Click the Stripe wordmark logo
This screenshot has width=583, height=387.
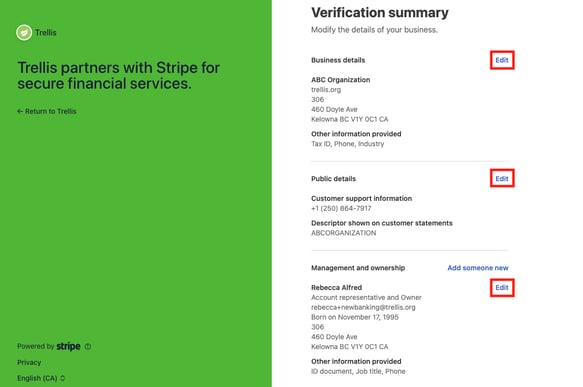[68, 346]
